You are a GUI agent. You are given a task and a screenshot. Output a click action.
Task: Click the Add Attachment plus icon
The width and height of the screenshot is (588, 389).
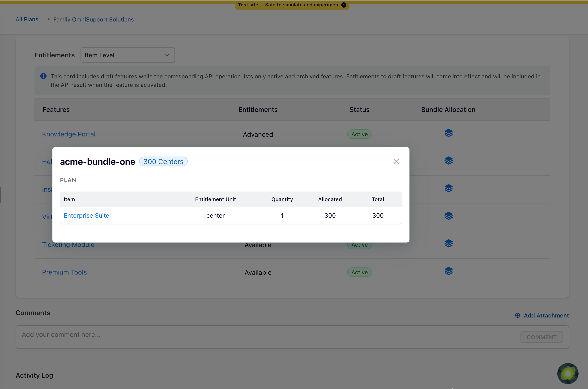[517, 315]
